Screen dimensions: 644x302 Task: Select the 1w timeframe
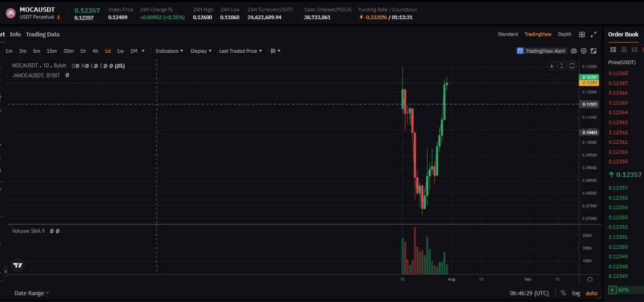(x=120, y=51)
